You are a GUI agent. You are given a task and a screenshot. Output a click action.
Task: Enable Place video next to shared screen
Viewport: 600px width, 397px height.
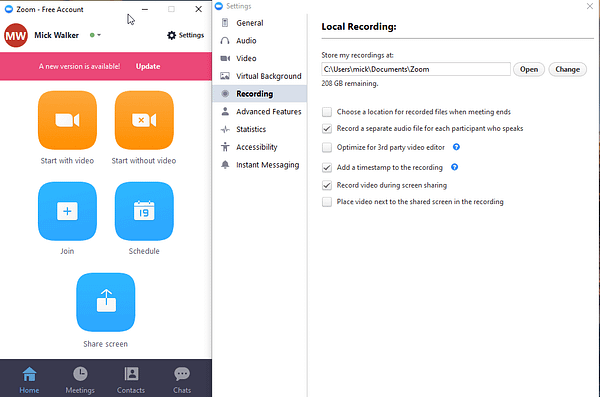pos(327,202)
